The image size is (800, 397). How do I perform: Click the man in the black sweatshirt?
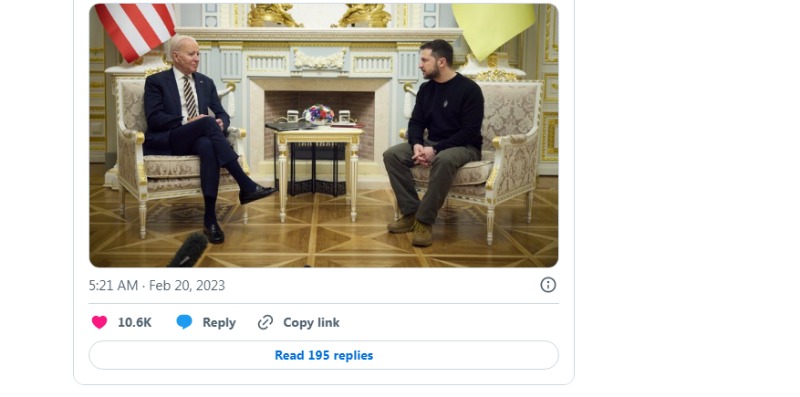tap(434, 138)
